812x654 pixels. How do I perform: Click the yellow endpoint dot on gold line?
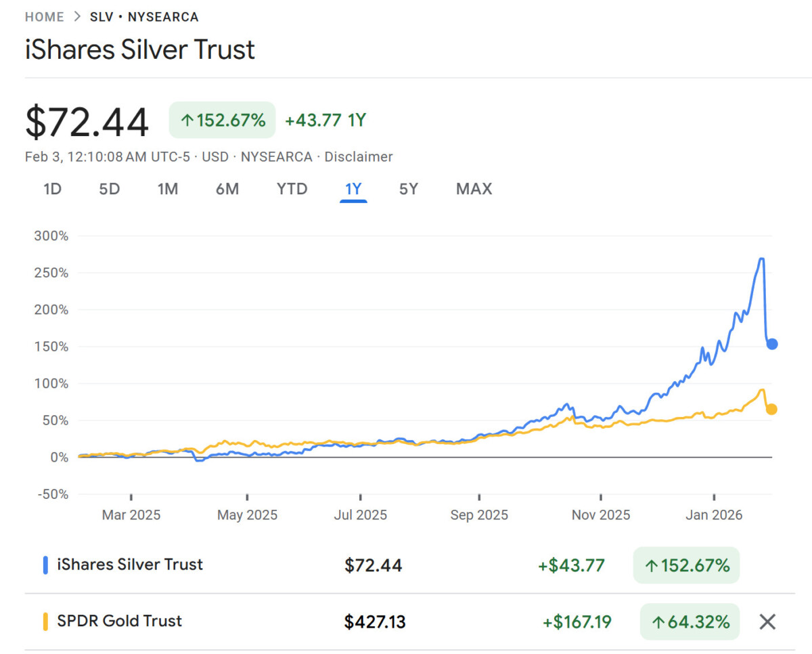(x=771, y=409)
